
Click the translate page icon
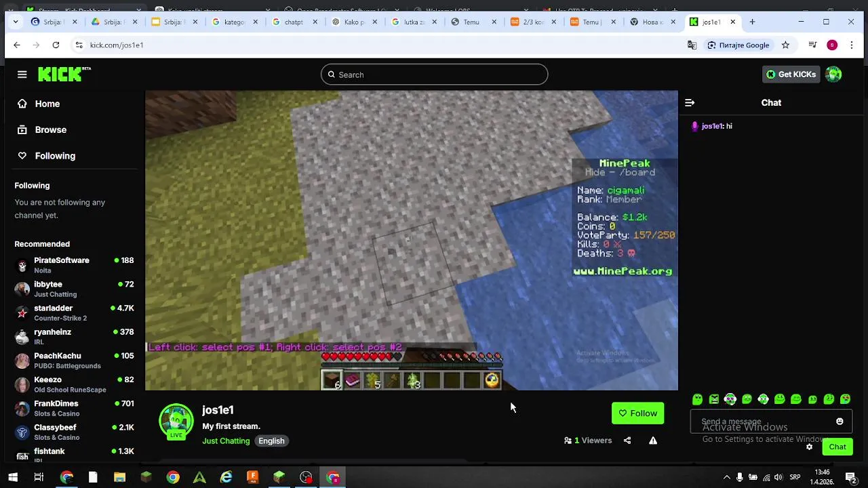click(x=692, y=45)
